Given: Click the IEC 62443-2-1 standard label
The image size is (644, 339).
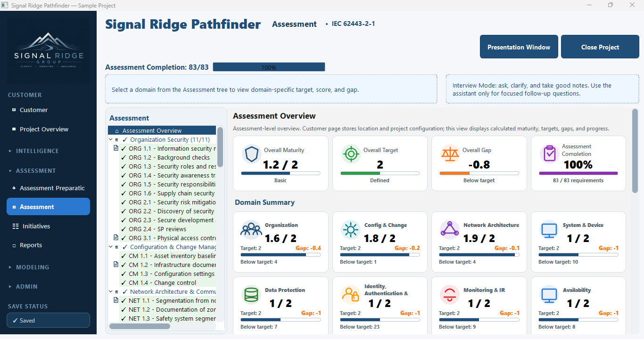Looking at the screenshot, I should (353, 24).
